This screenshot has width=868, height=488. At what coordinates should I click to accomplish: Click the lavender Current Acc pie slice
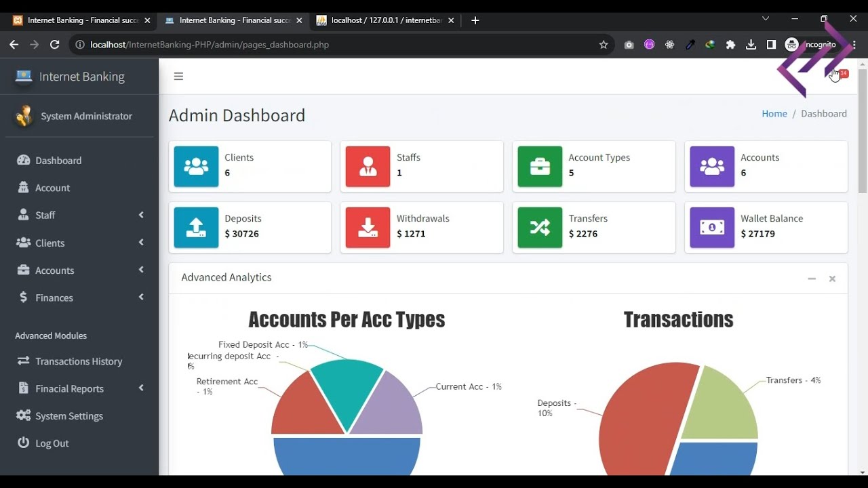pos(391,408)
